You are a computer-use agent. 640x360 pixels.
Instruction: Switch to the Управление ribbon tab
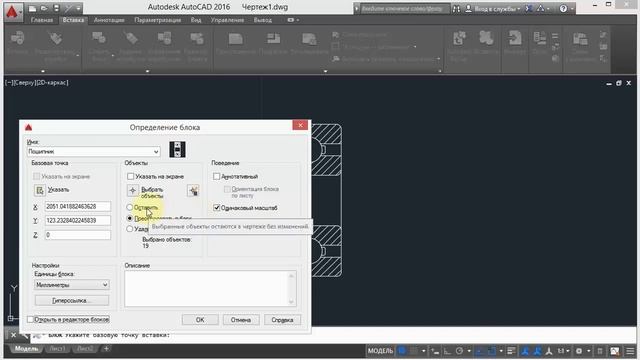point(227,20)
